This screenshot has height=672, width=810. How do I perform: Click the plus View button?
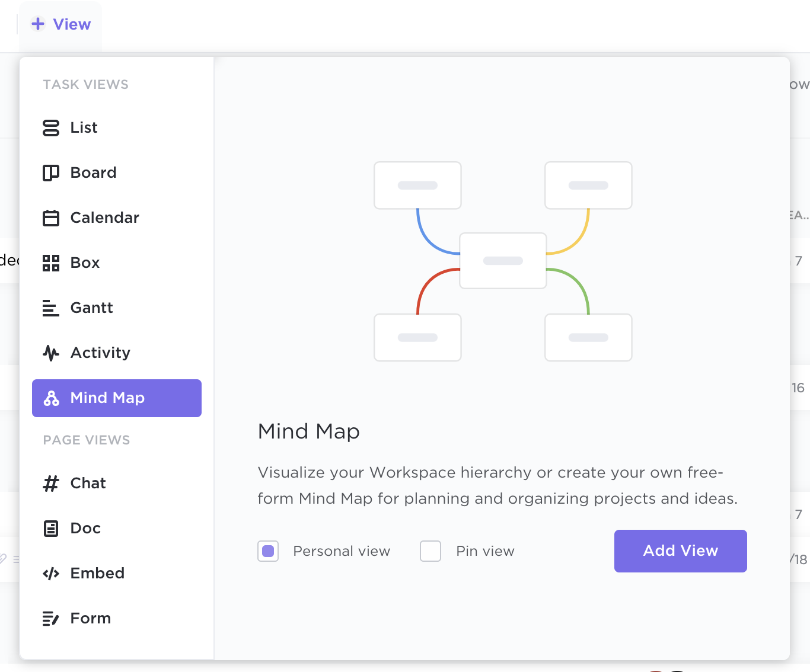[60, 24]
